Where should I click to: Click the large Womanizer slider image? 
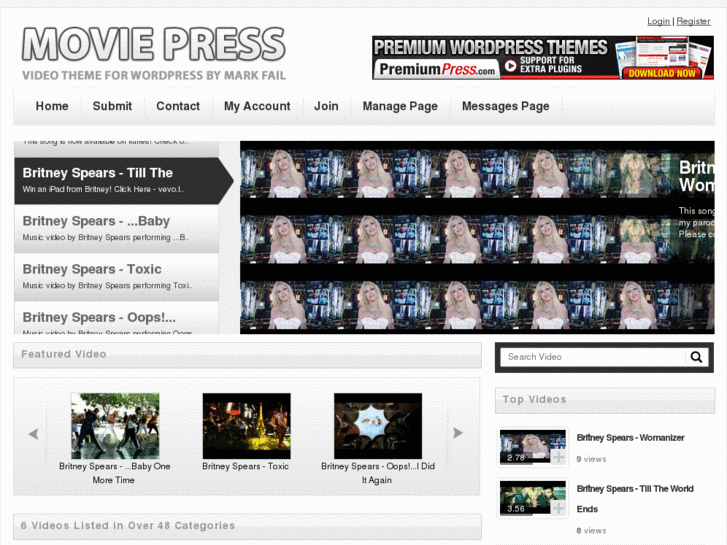pyautogui.click(x=477, y=237)
